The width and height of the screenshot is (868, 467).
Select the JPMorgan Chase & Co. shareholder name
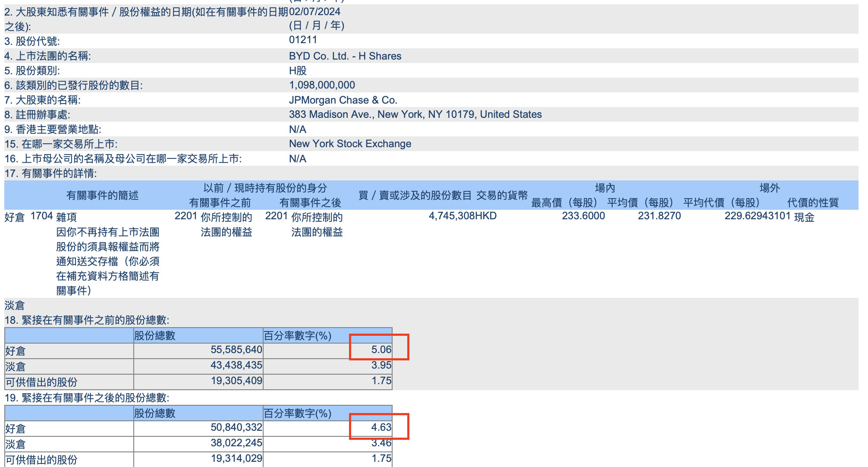tap(343, 100)
